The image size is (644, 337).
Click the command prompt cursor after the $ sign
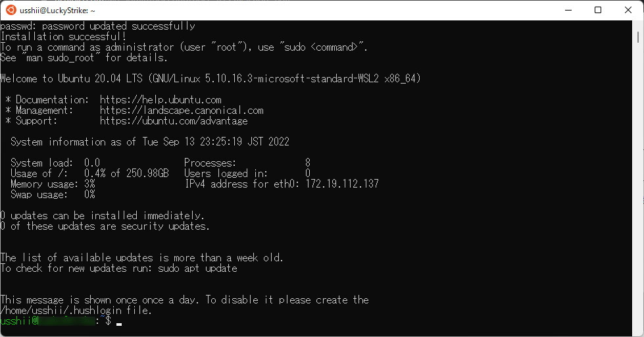coord(118,324)
